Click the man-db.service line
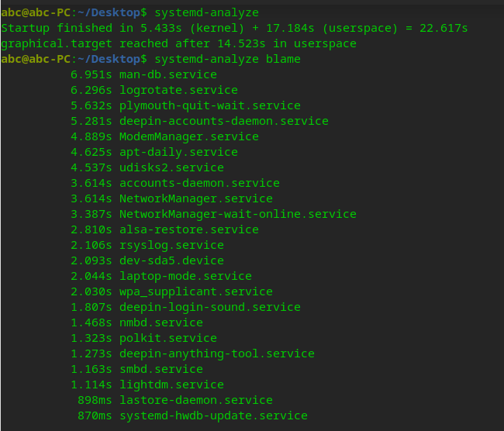This screenshot has width=504, height=431. (x=168, y=74)
